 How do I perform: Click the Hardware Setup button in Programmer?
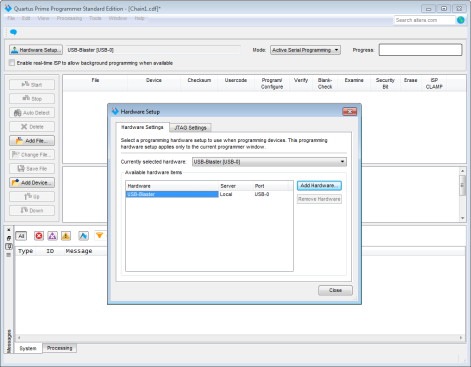tap(36, 50)
